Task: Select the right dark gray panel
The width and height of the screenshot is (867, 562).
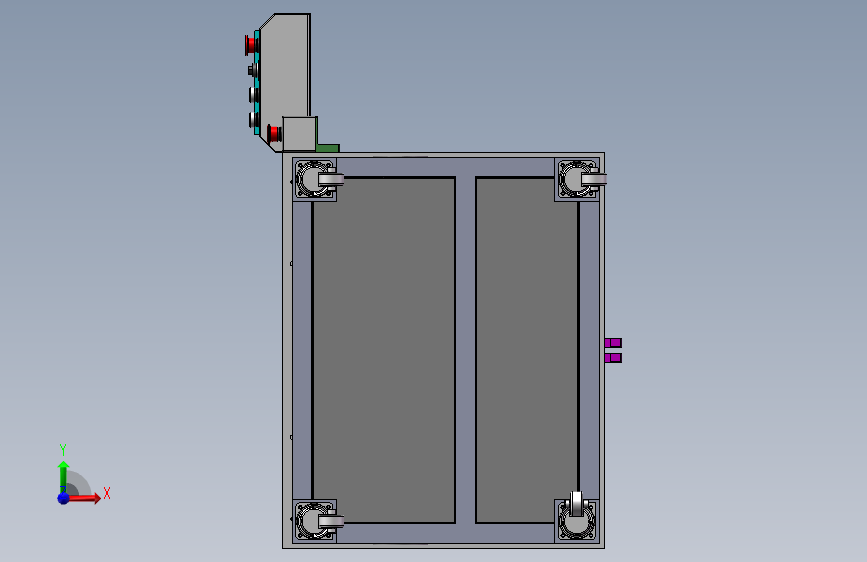Action: (x=527, y=350)
